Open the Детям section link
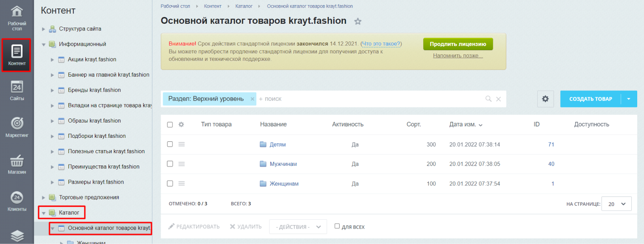The height and width of the screenshot is (244, 644). pos(278,144)
